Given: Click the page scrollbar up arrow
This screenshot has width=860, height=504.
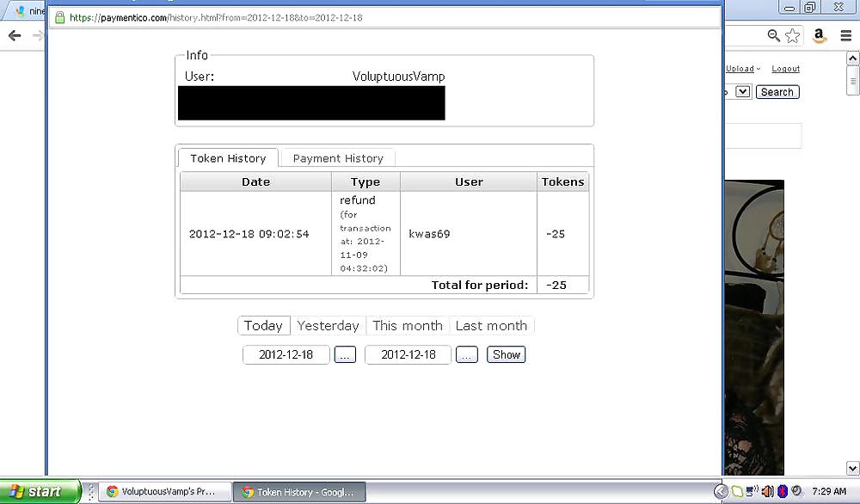Looking at the screenshot, I should [x=853, y=59].
